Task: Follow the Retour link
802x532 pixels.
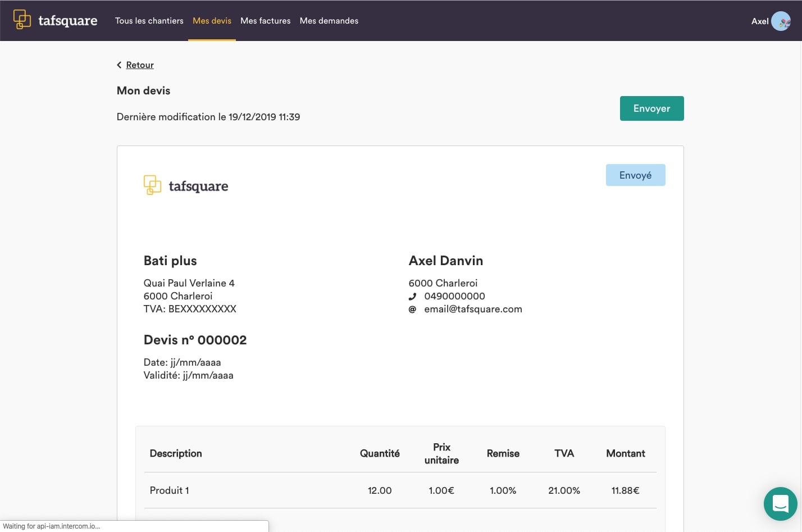Action: [140, 65]
